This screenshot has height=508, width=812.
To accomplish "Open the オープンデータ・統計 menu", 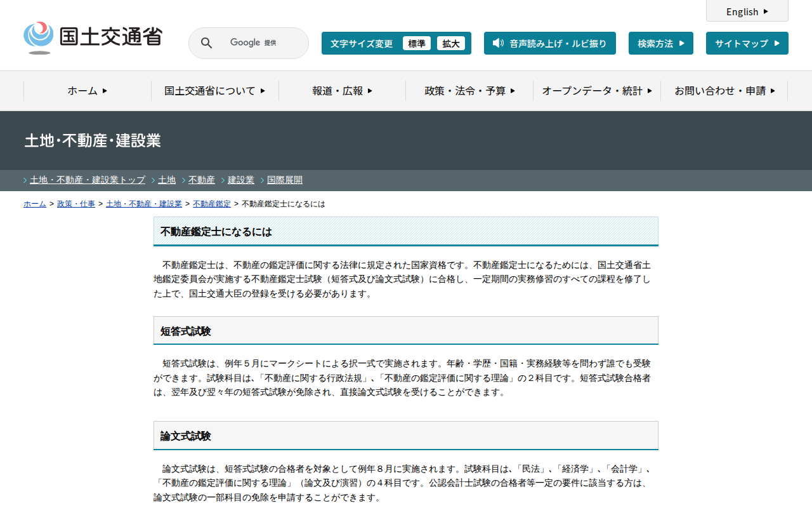I will pyautogui.click(x=597, y=91).
